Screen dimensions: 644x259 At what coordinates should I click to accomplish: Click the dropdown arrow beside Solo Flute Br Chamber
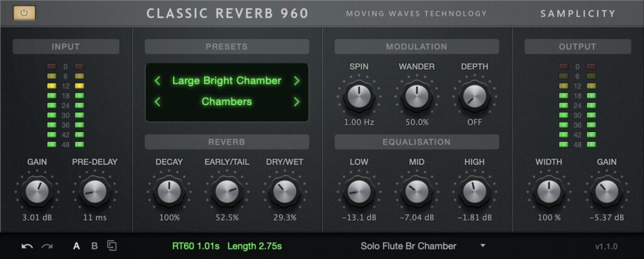point(483,246)
